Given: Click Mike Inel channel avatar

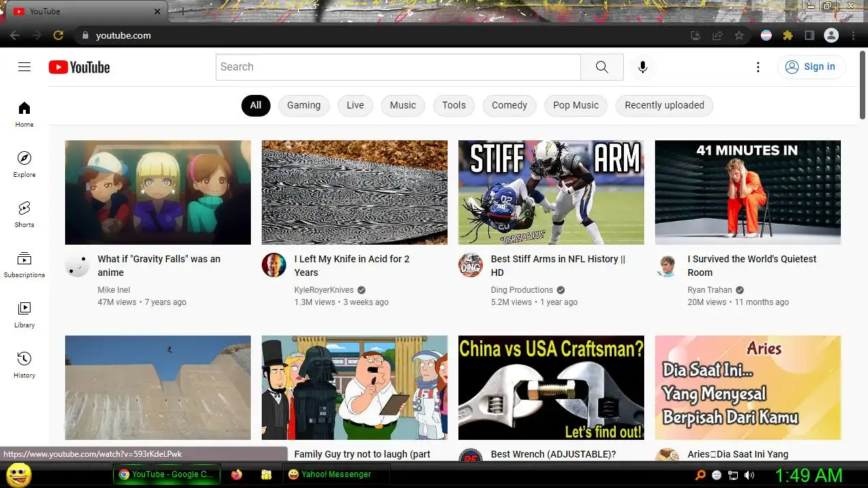Looking at the screenshot, I should point(77,265).
